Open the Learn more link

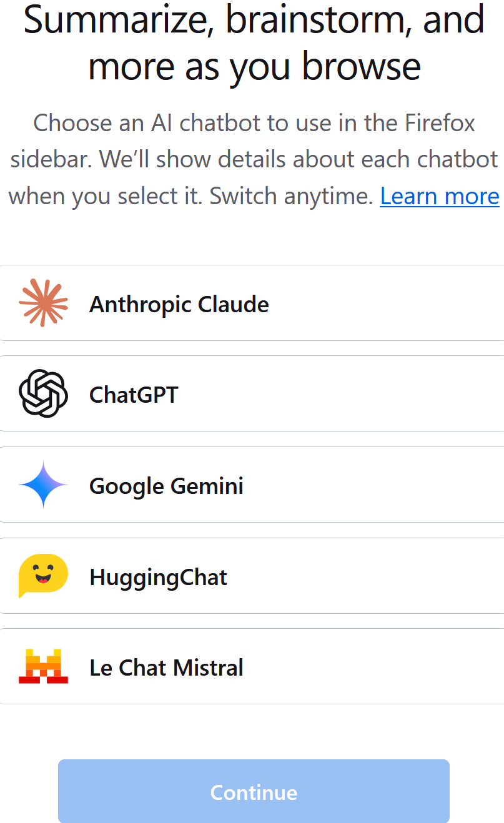439,195
